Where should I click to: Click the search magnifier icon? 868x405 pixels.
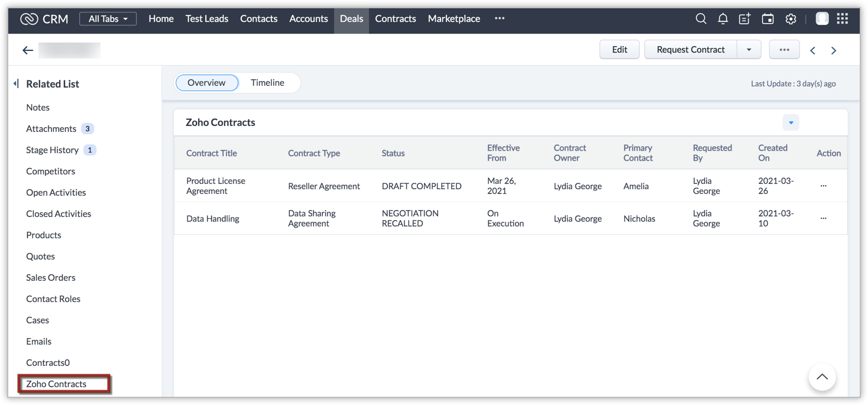(x=701, y=19)
